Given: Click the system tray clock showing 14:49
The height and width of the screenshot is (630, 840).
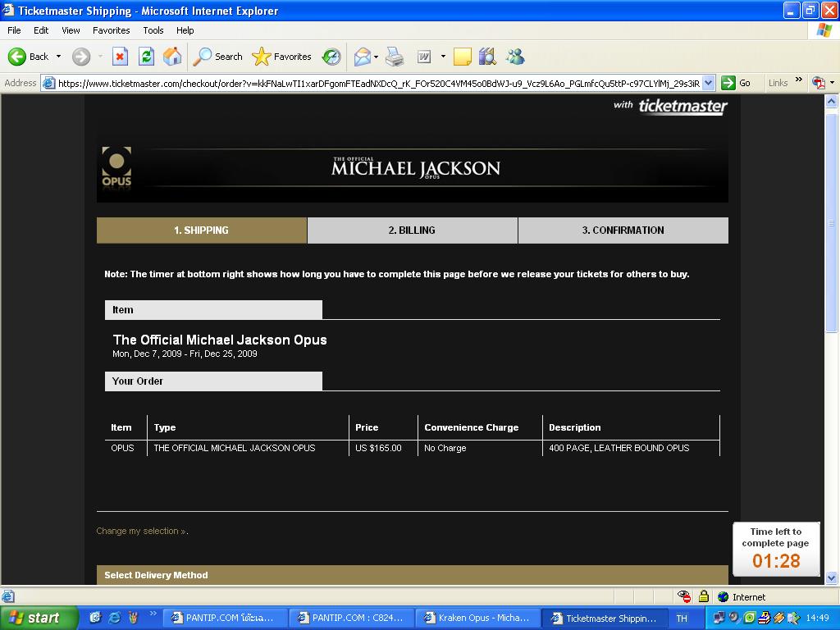Looking at the screenshot, I should (818, 619).
